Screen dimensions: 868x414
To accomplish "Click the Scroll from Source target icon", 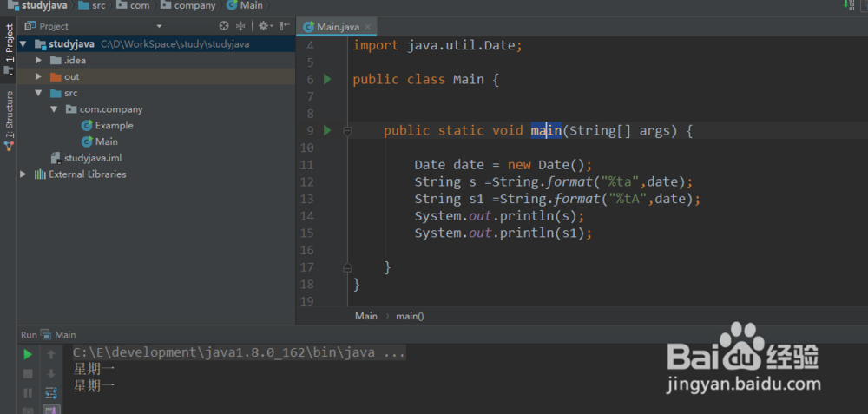I will (224, 25).
